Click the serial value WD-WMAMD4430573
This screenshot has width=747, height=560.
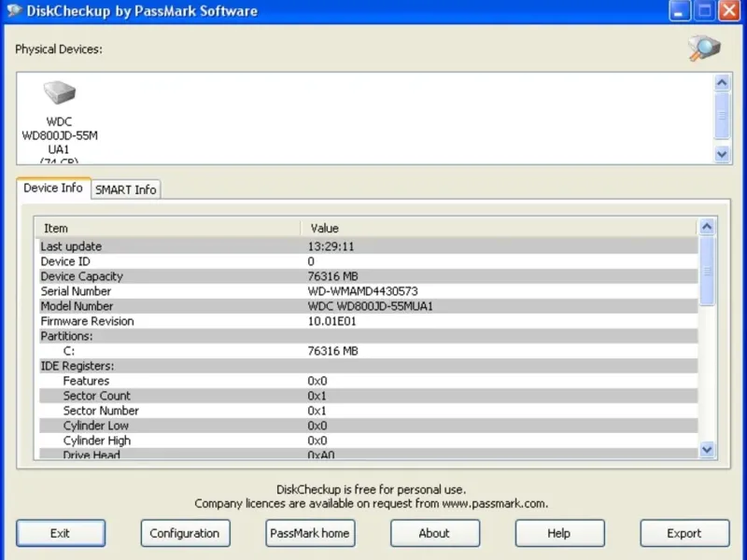[x=362, y=291]
